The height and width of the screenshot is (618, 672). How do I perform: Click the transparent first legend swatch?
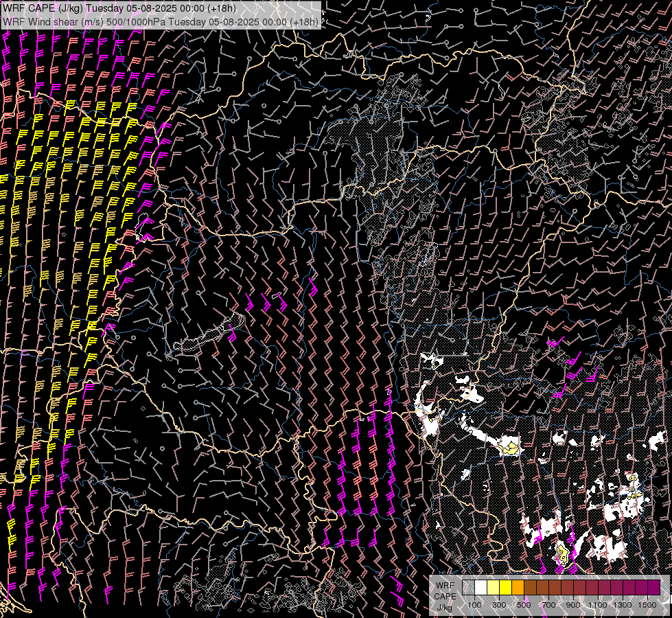[x=468, y=587]
